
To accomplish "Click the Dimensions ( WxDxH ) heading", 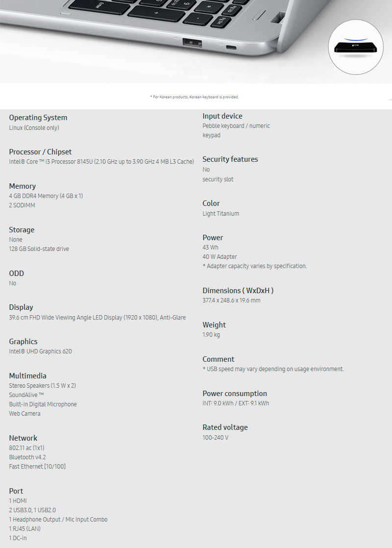I will click(x=238, y=291).
